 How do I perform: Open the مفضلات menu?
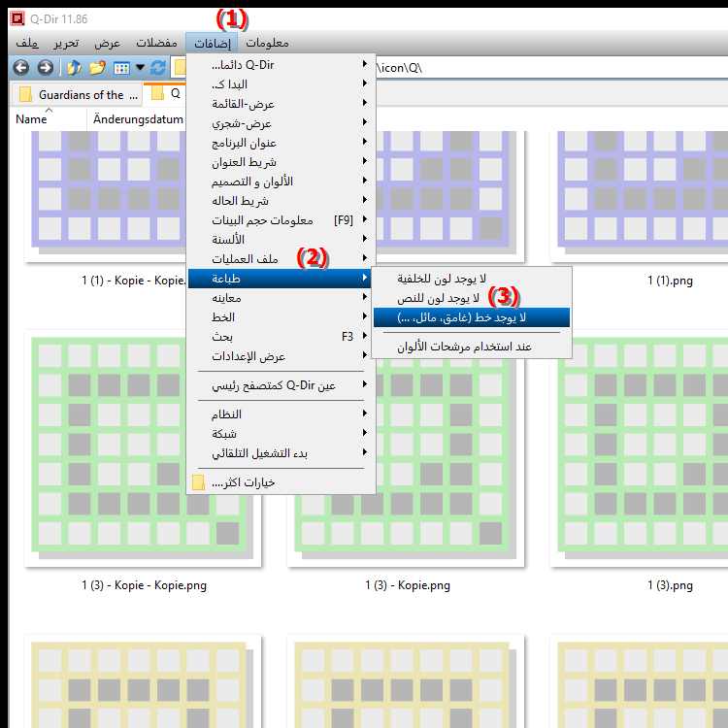click(156, 43)
